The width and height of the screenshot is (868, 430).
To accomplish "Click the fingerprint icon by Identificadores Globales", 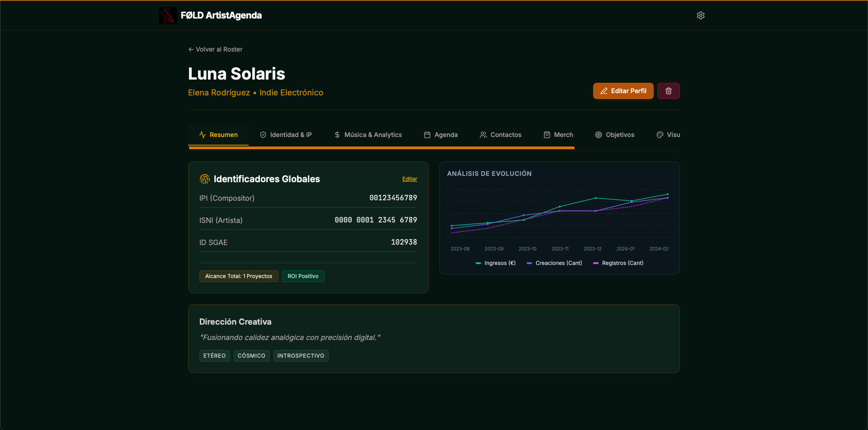I will coord(205,179).
